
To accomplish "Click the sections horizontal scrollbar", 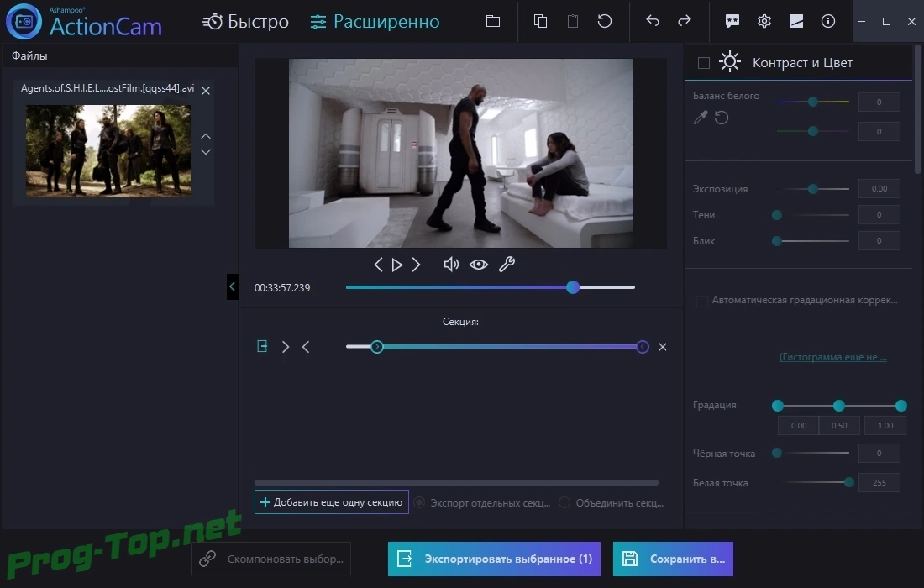I will pos(457,482).
